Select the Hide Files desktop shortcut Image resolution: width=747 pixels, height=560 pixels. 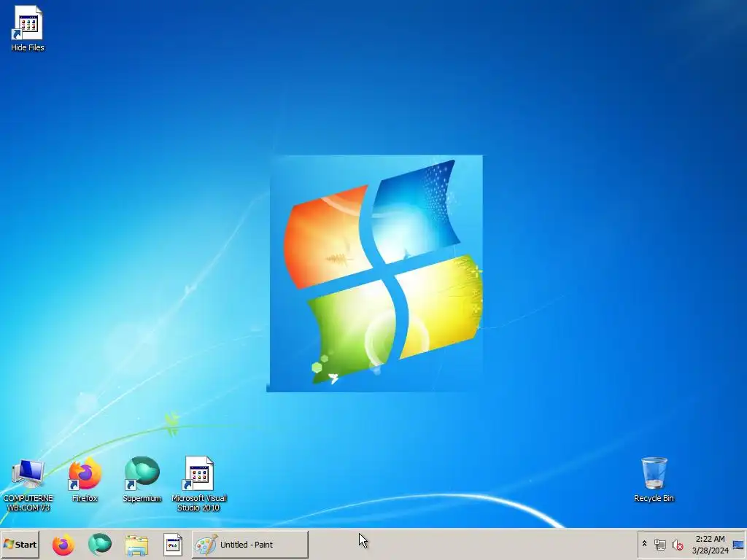(28, 28)
